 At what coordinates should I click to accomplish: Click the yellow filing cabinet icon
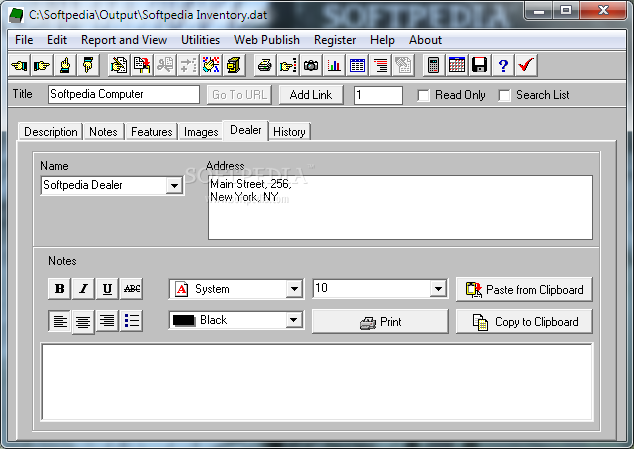point(234,65)
